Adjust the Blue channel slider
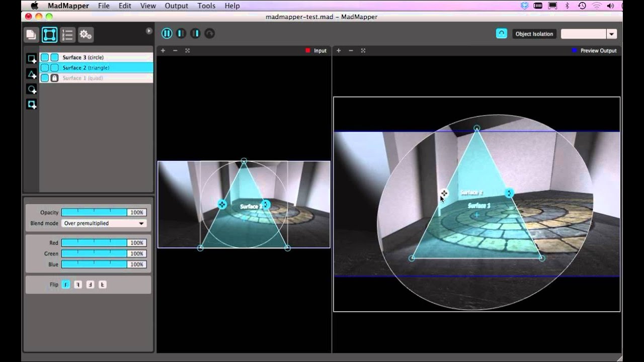Screen dimensions: 644x362 click(94, 264)
